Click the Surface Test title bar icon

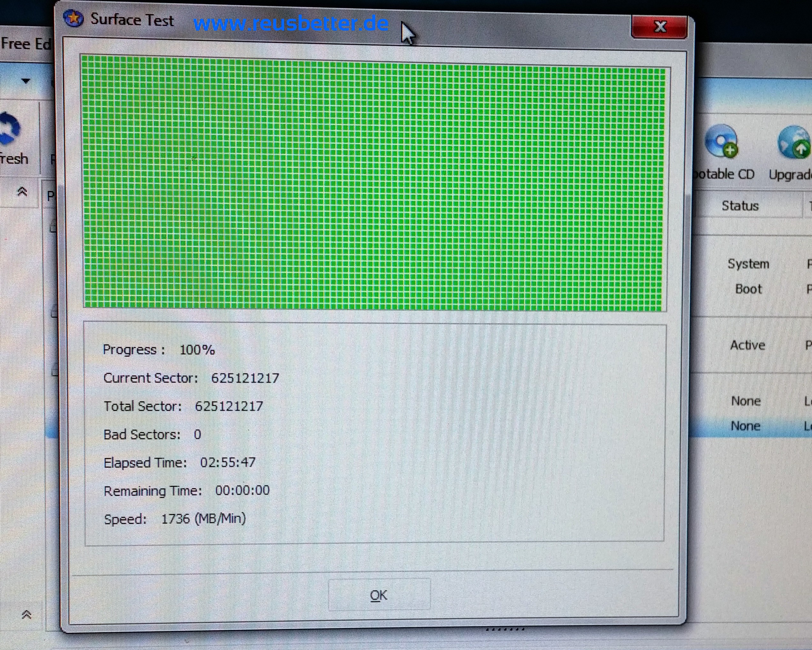[x=73, y=18]
